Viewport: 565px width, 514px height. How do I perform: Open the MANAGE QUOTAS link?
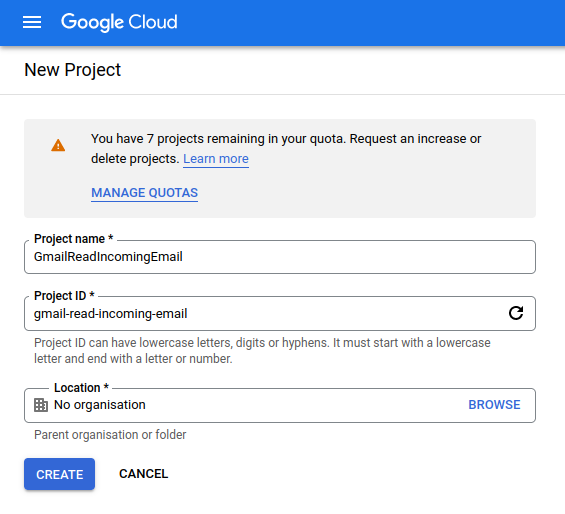[x=144, y=193]
